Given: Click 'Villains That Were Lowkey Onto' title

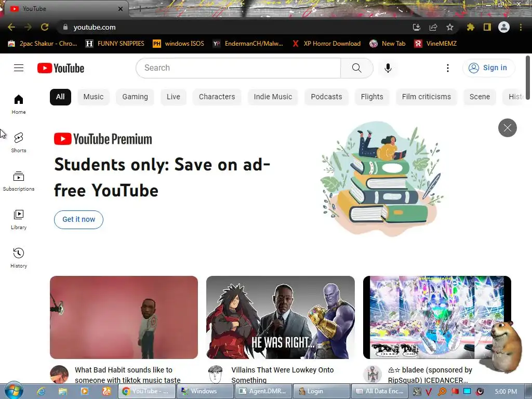Looking at the screenshot, I should point(282,375).
